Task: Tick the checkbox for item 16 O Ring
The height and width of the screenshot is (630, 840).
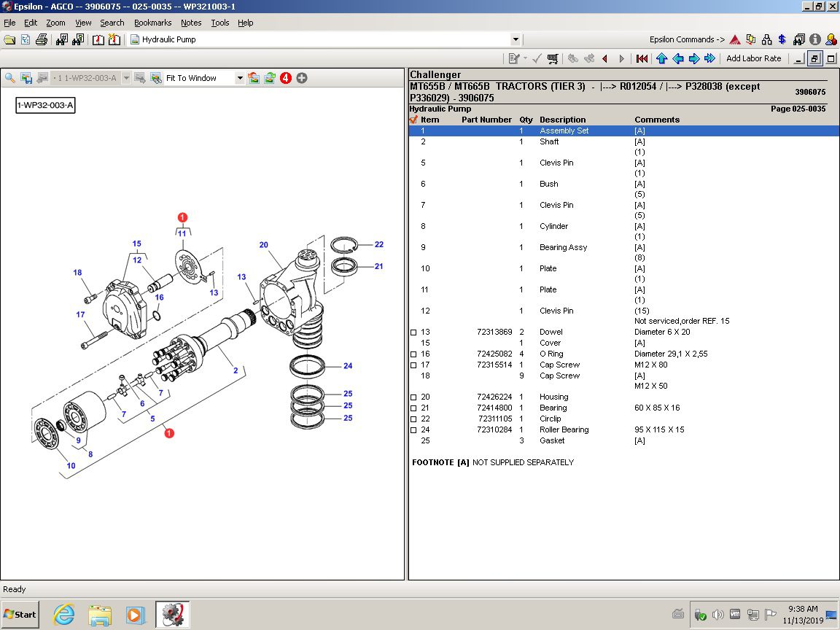Action: coord(413,354)
